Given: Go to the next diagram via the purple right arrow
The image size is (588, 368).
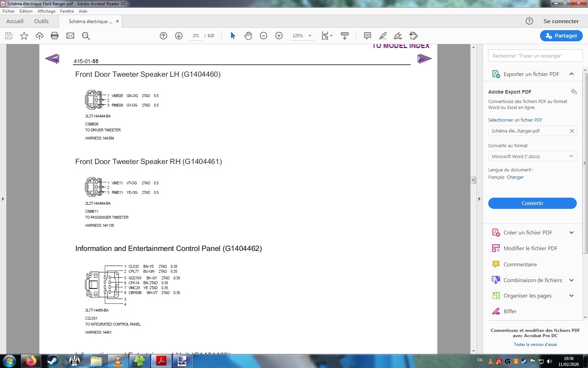Looking at the screenshot, I should (x=425, y=59).
